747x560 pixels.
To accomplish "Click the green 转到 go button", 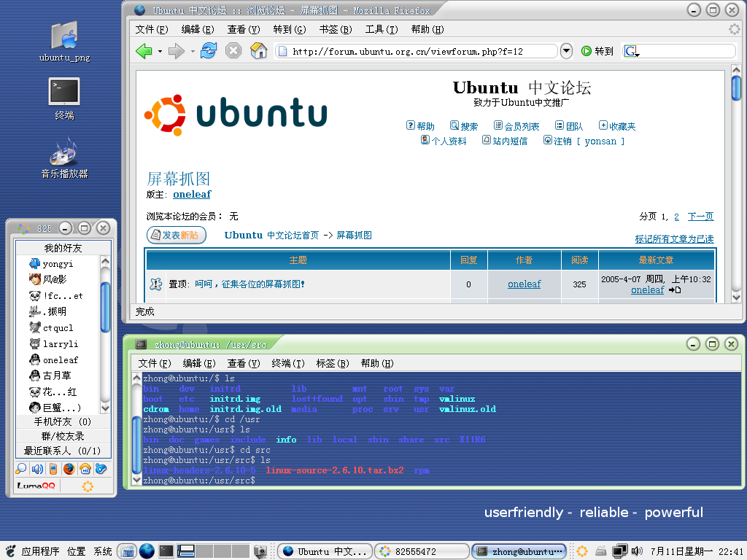I will click(597, 51).
